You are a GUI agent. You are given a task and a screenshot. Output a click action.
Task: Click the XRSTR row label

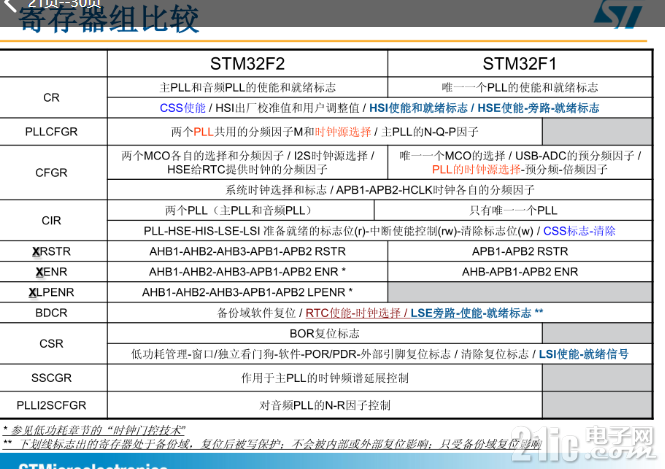tap(51, 251)
